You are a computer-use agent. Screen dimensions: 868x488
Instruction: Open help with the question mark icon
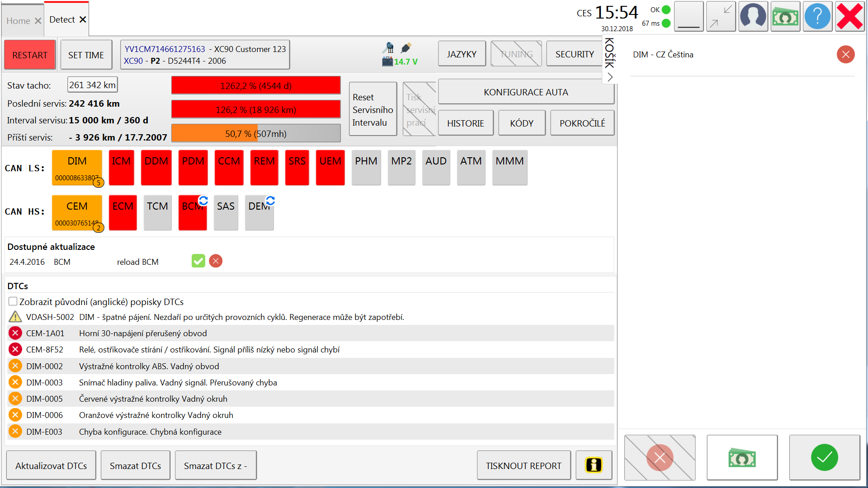(x=817, y=16)
